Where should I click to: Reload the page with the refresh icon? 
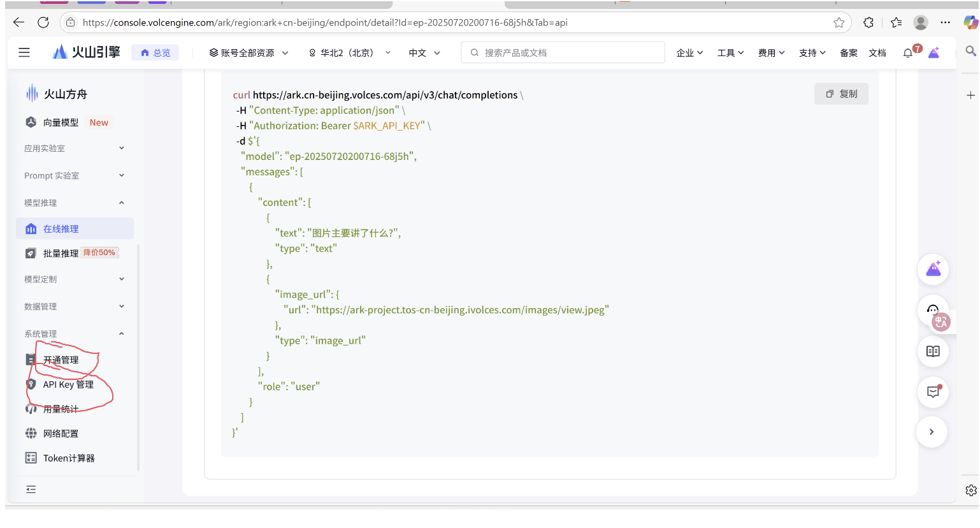point(43,22)
